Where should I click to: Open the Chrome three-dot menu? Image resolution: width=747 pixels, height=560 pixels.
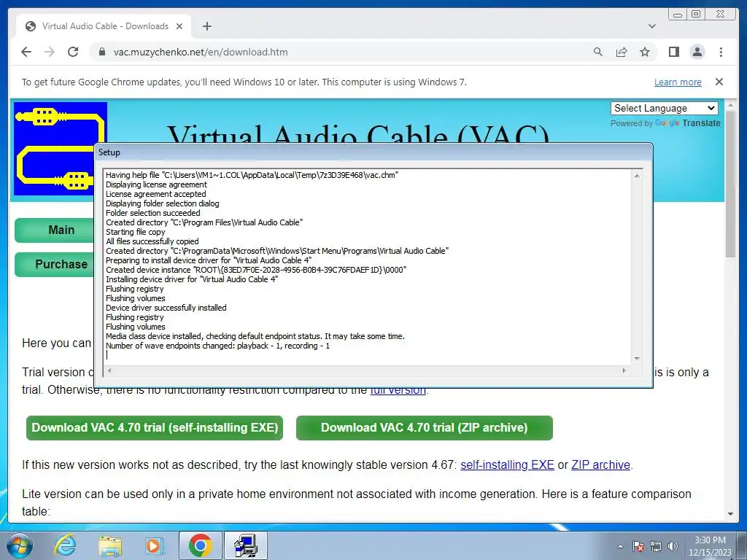pyautogui.click(x=721, y=52)
